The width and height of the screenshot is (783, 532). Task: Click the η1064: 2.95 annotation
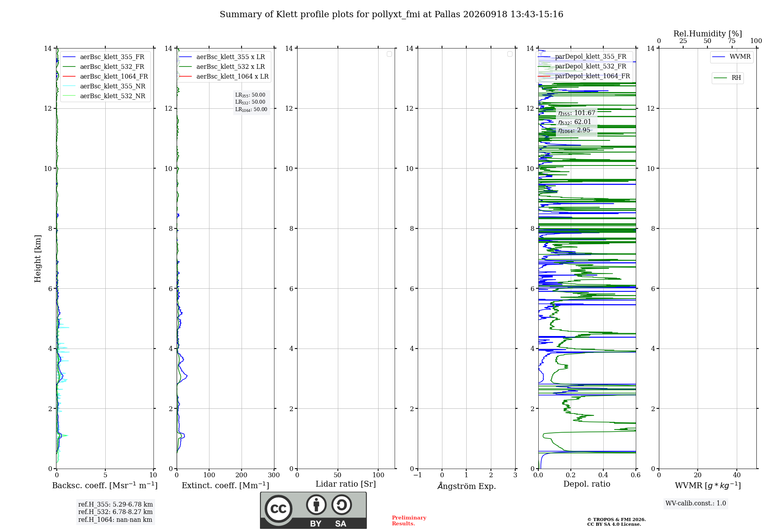pyautogui.click(x=574, y=130)
